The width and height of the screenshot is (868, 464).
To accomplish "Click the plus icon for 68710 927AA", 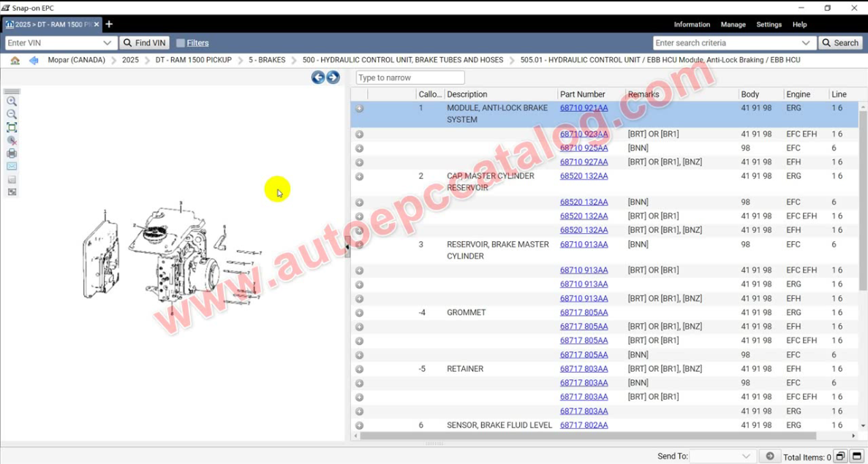I will (359, 163).
